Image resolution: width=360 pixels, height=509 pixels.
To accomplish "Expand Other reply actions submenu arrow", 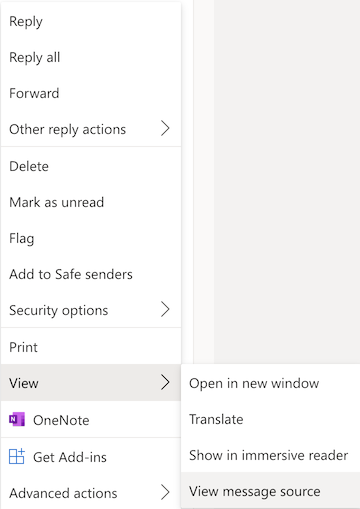I will click(165, 128).
